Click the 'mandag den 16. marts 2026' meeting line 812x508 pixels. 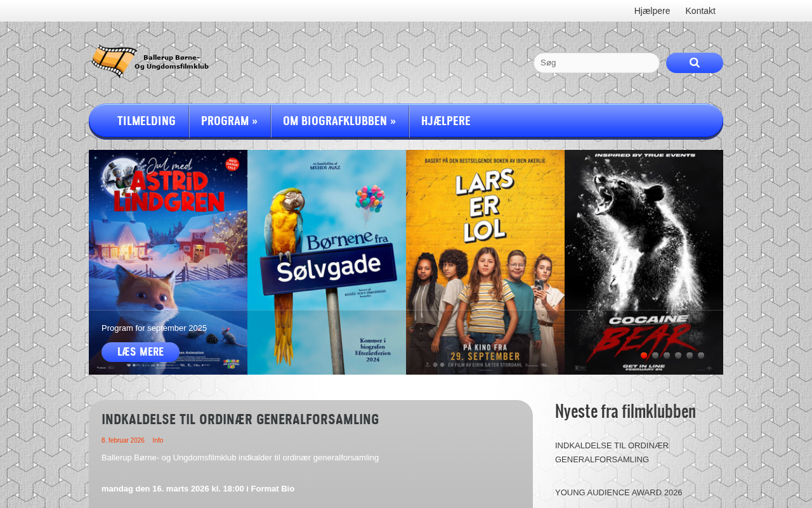point(198,489)
